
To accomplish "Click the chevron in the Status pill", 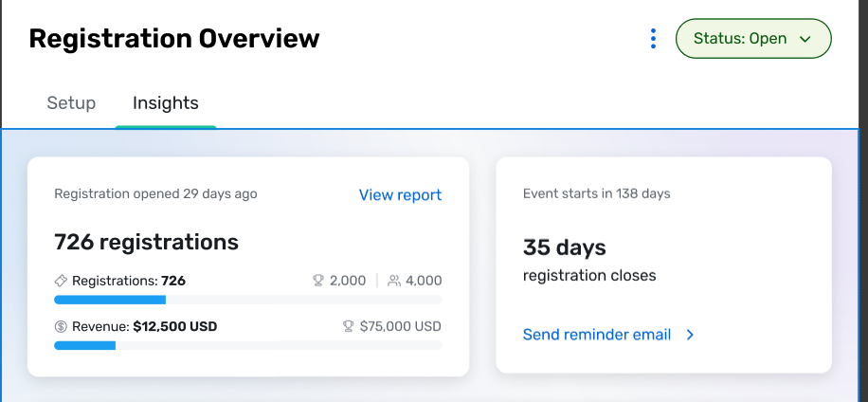I will click(805, 39).
